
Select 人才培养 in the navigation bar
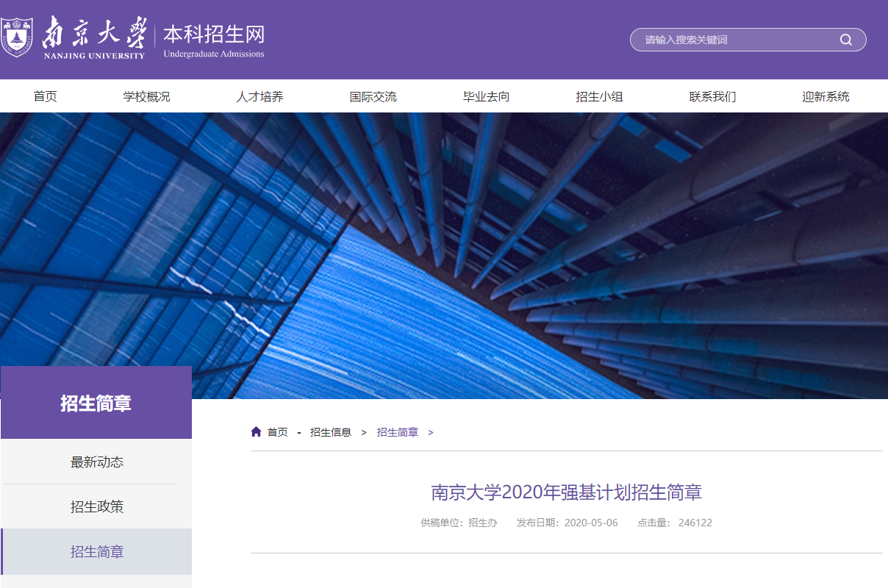click(x=259, y=96)
